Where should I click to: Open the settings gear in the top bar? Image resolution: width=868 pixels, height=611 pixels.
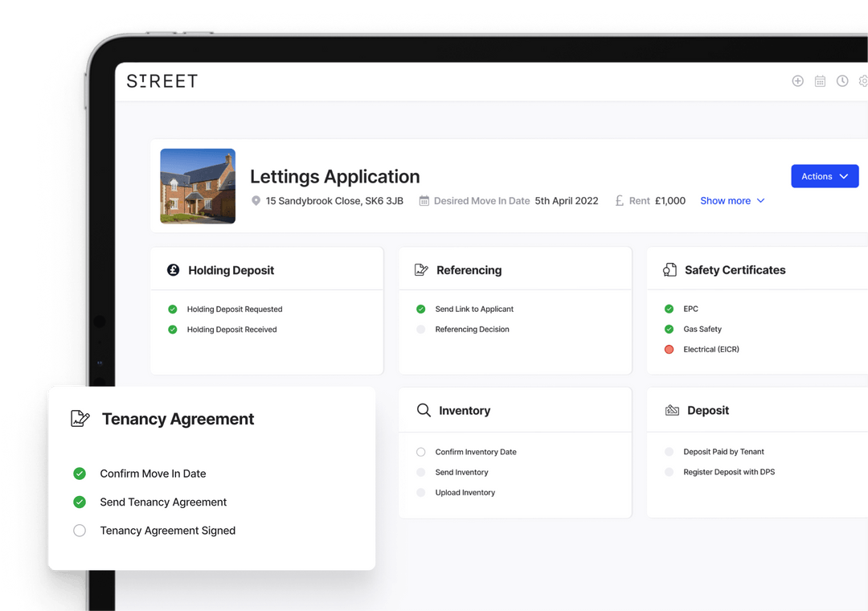(864, 80)
